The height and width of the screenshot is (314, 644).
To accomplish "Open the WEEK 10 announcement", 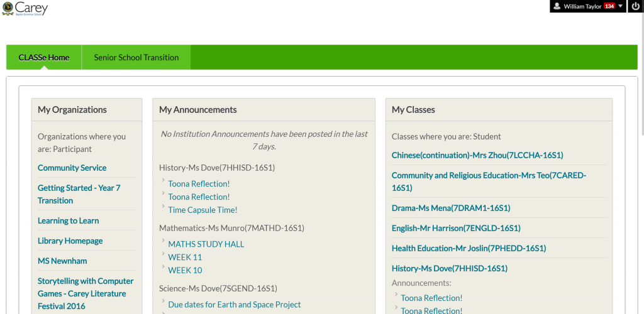I will pos(185,271).
